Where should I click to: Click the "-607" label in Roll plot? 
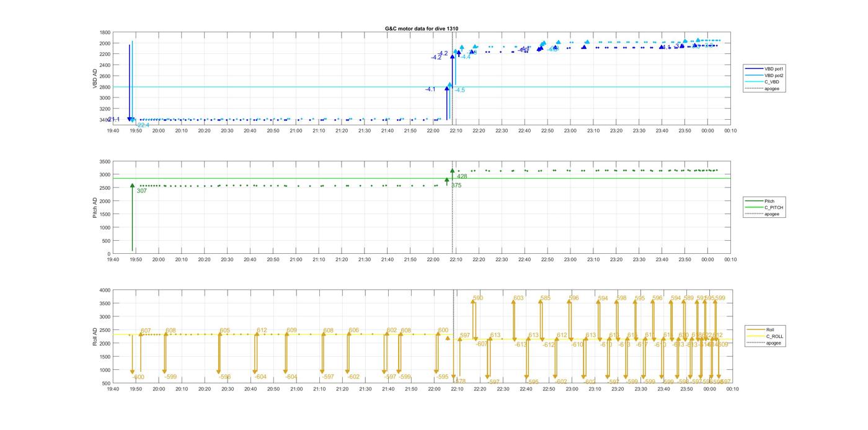pyautogui.click(x=481, y=344)
